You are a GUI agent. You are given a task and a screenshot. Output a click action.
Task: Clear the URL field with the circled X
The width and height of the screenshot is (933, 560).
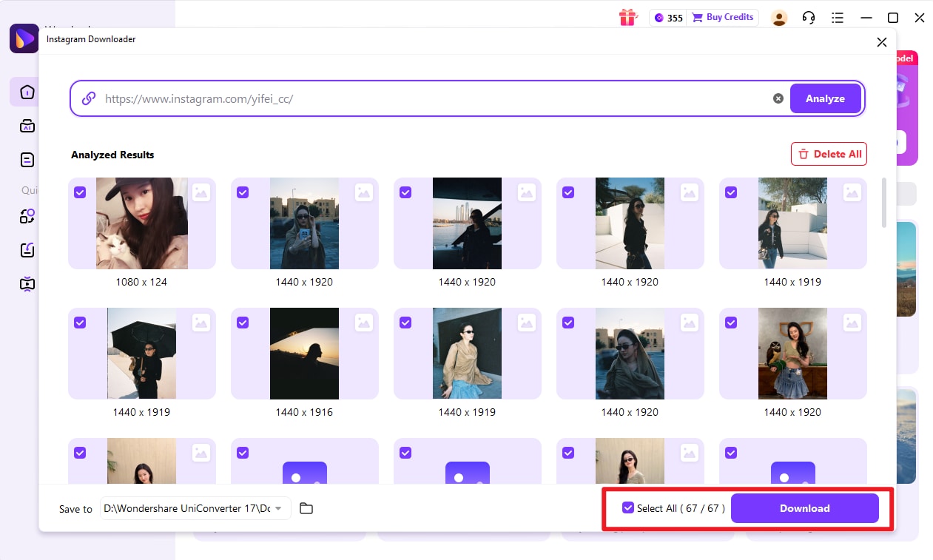[x=778, y=98]
